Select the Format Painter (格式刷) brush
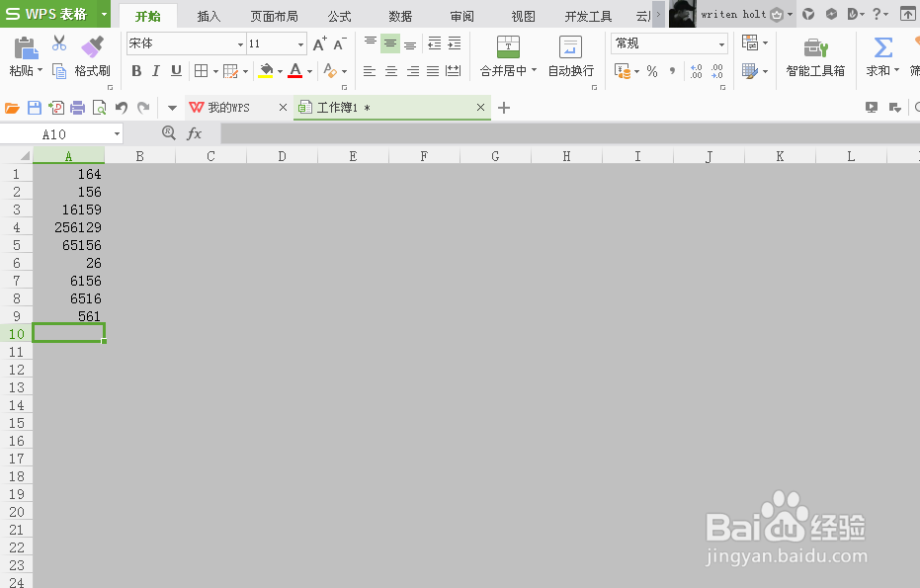The image size is (920, 588). click(x=92, y=47)
